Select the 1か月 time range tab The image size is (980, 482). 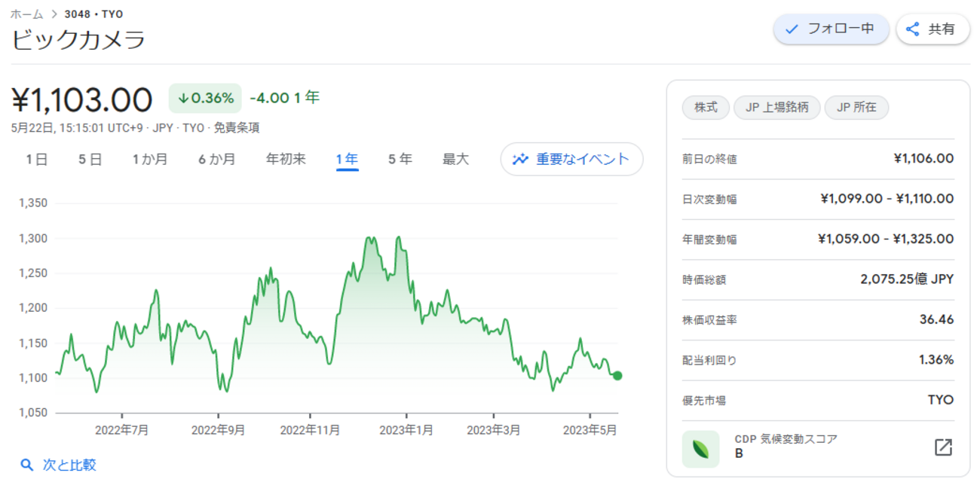click(150, 159)
